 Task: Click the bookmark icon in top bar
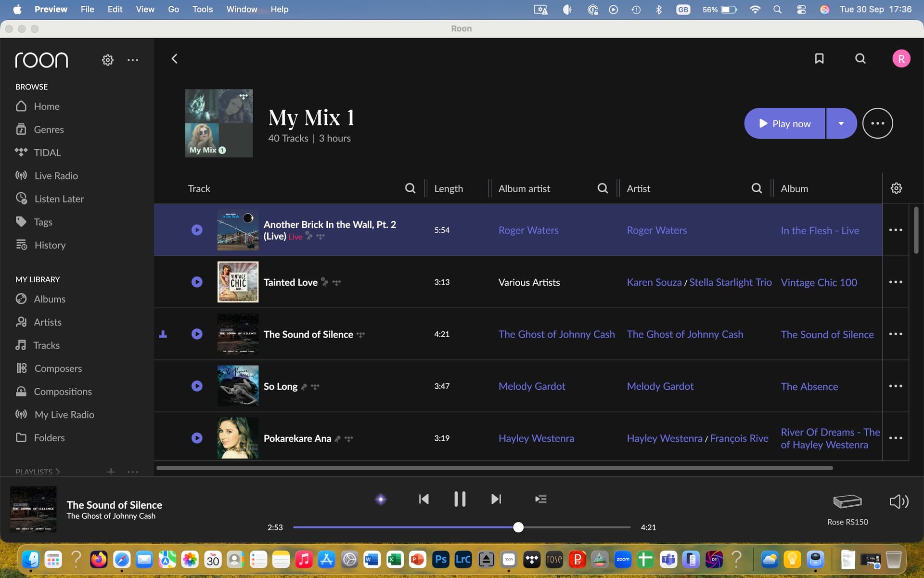pos(819,59)
